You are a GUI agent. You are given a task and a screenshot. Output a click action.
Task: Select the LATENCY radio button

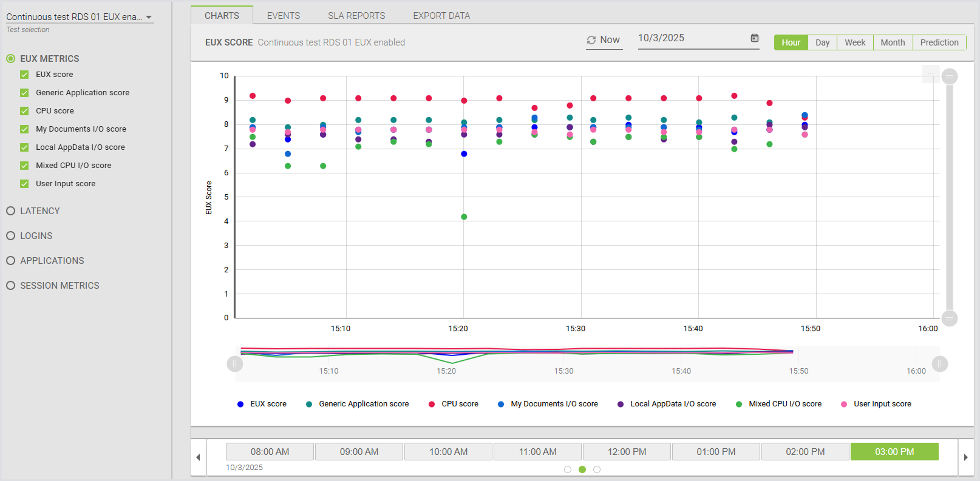click(x=11, y=211)
